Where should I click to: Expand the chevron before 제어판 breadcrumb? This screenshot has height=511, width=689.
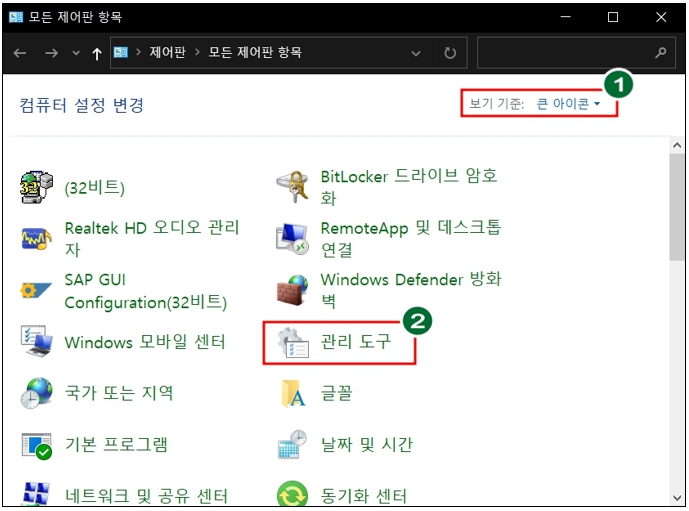tap(139, 52)
